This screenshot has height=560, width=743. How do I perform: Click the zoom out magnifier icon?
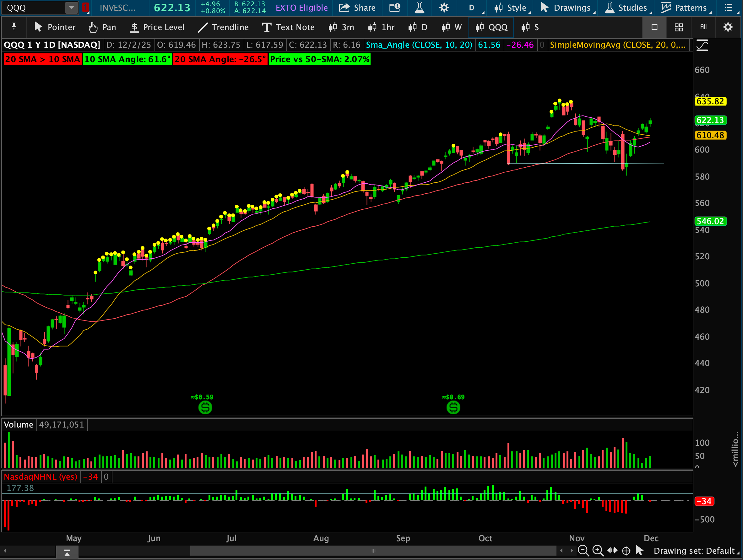pos(583,551)
